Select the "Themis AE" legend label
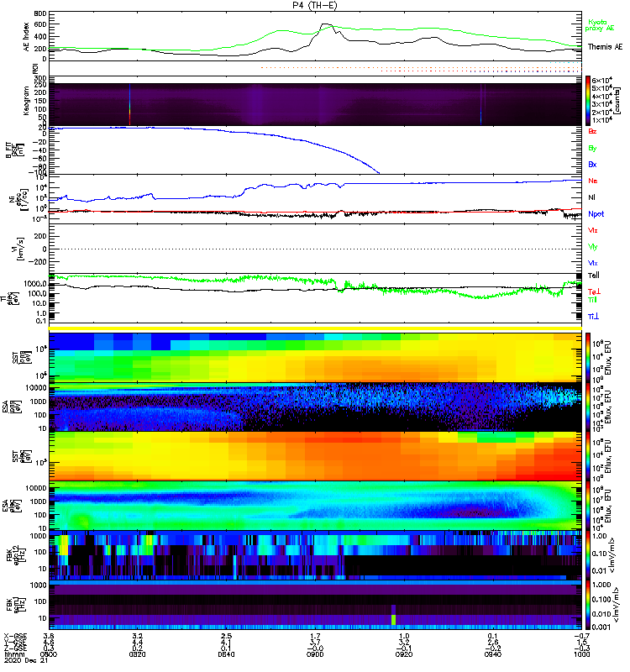This screenshot has height=672, width=630. point(605,47)
